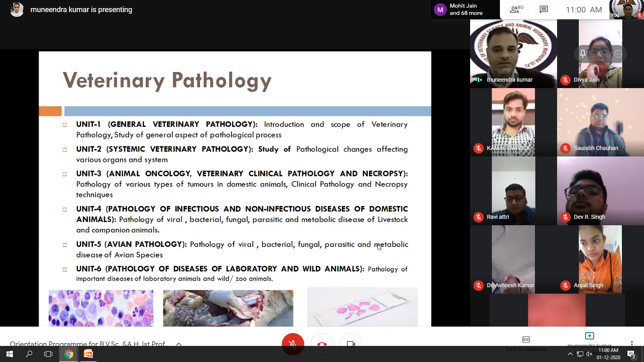The image size is (644, 362).
Task: Click the muted volume icon in the system tray
Action: pyautogui.click(x=589, y=354)
